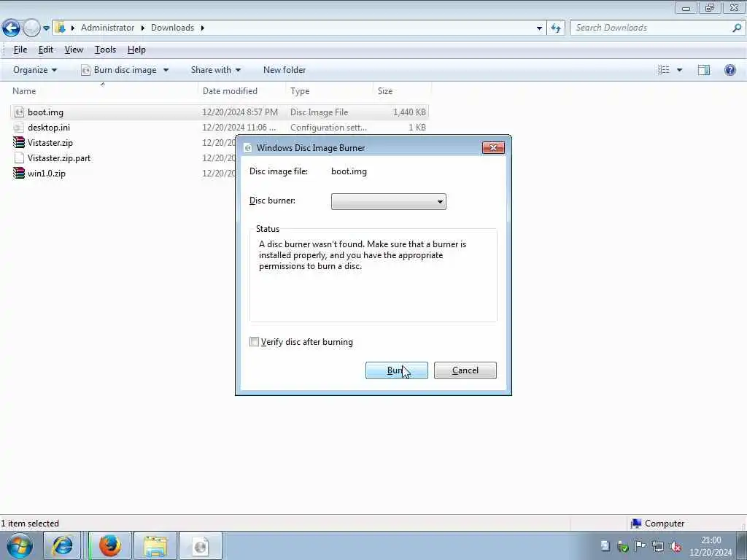Select the desktop.ini file icon
The image size is (747, 560).
[18, 128]
